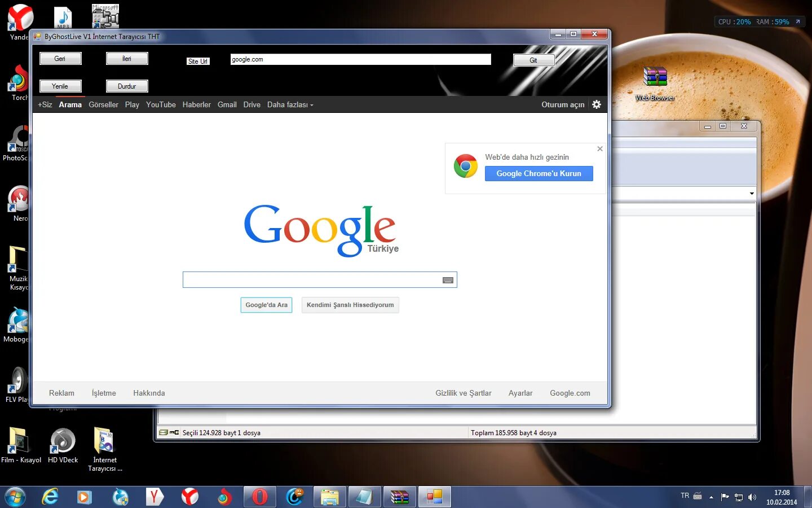Click the Yenile refresh button
The width and height of the screenshot is (812, 508).
pos(60,86)
